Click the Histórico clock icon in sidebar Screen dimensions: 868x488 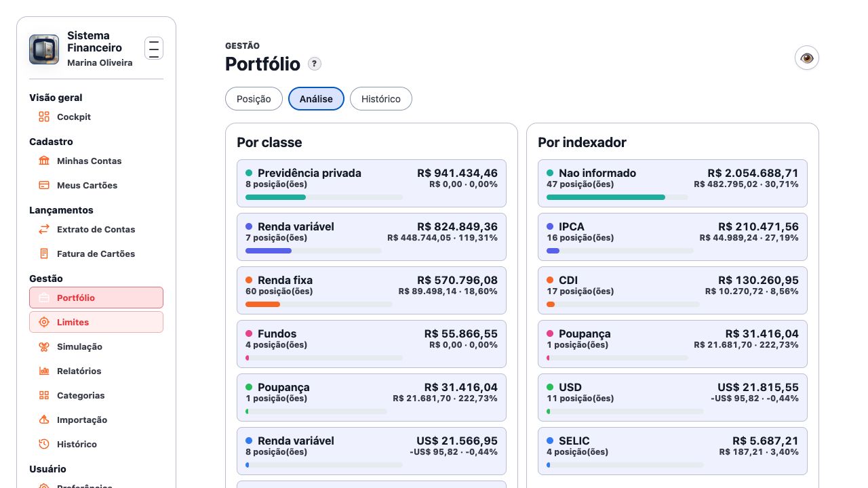(x=44, y=444)
